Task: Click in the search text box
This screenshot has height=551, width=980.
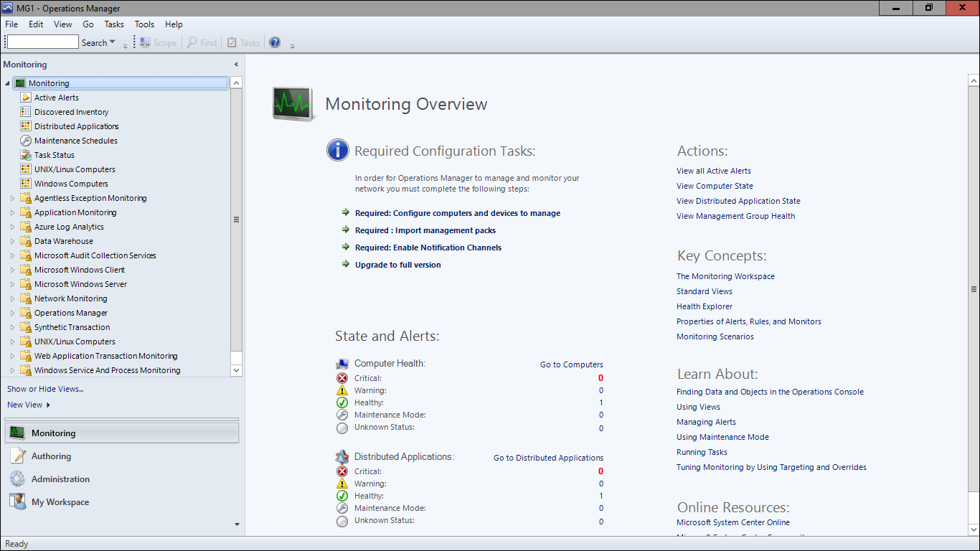Action: point(42,42)
